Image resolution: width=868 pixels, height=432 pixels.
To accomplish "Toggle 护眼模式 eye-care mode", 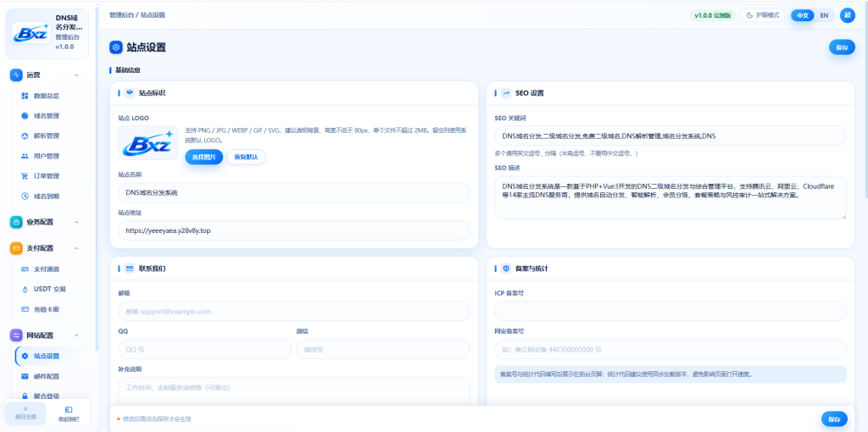I will pyautogui.click(x=763, y=15).
